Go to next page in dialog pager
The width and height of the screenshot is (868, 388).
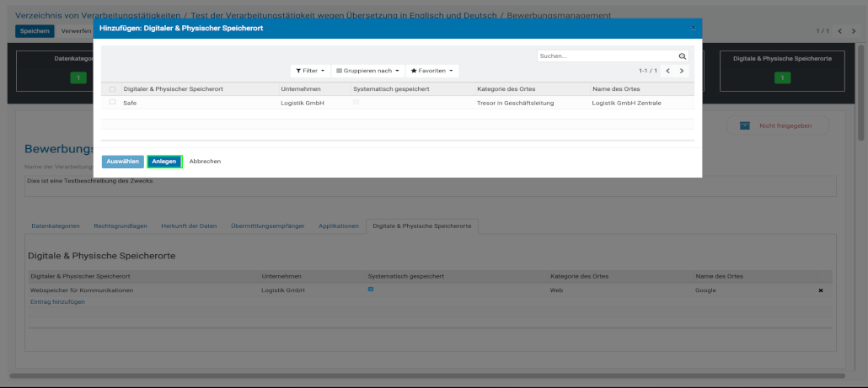[x=682, y=71]
